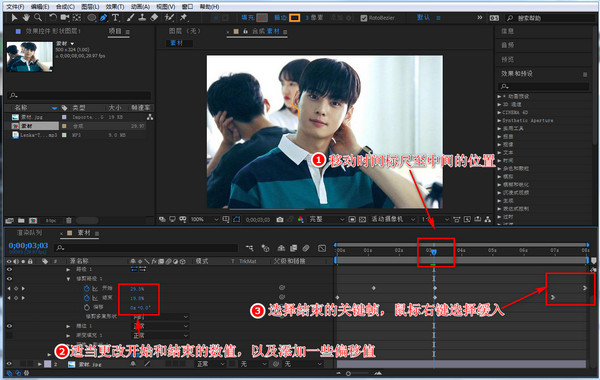The height and width of the screenshot is (380, 600).
Task: Select the Eraser tool
Action: [154, 18]
